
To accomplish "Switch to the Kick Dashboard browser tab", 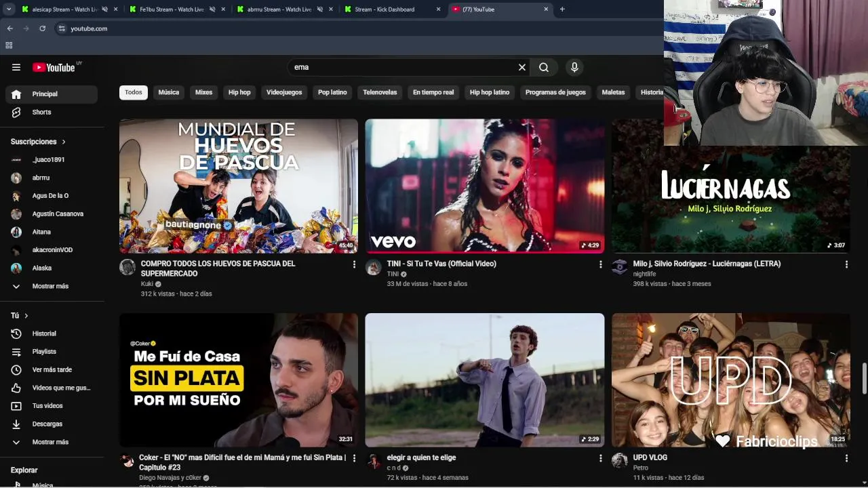I will [x=384, y=9].
